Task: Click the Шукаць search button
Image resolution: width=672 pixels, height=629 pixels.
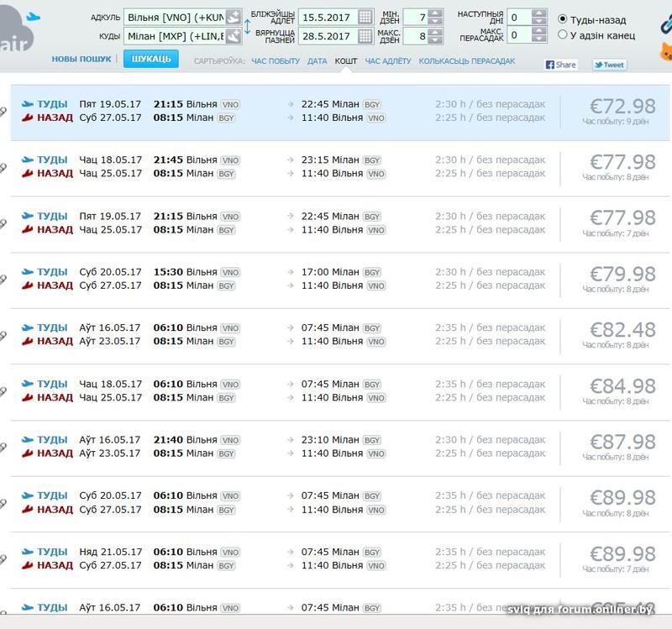Action: [x=151, y=59]
